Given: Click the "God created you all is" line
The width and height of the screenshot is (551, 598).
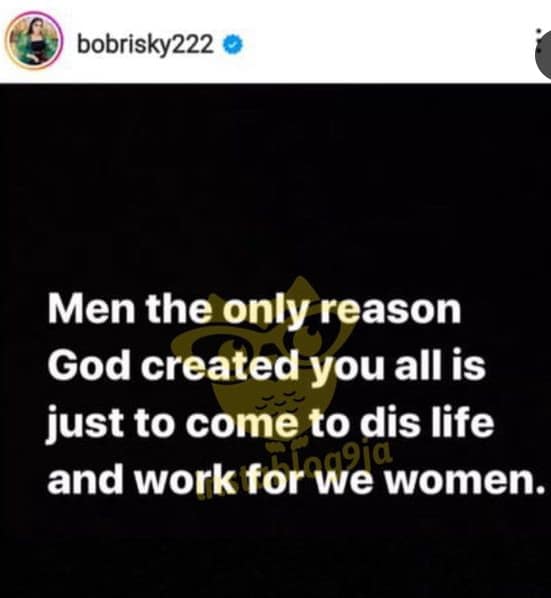Looking at the screenshot, I should (x=266, y=366).
